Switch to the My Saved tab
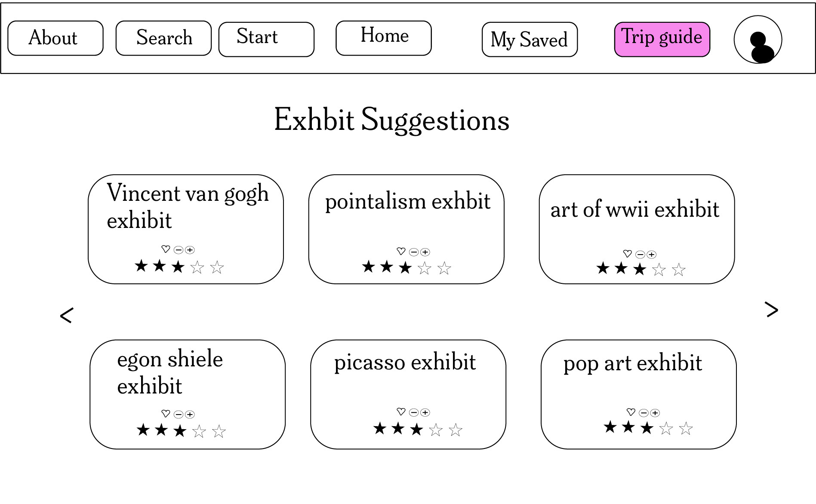816x504 pixels. (x=530, y=40)
